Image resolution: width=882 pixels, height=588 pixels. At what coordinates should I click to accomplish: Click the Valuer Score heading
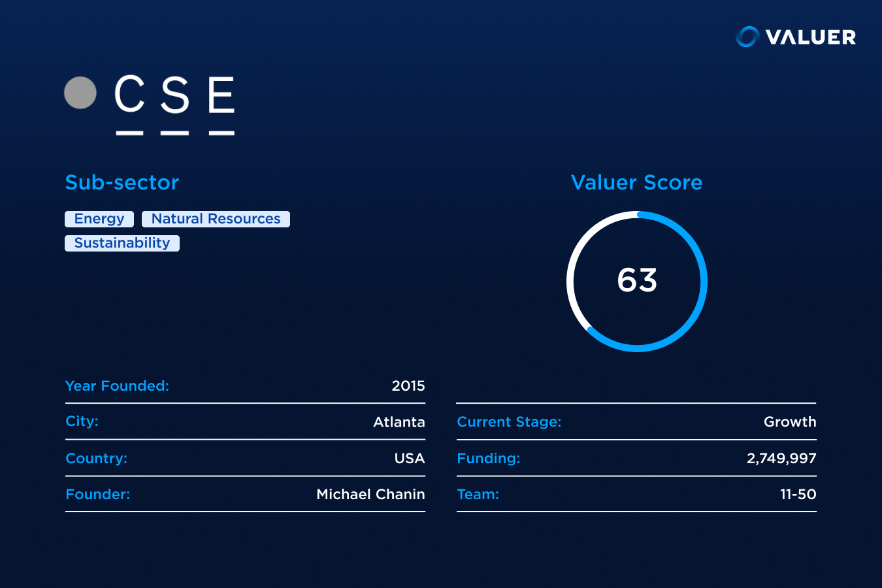click(x=637, y=182)
